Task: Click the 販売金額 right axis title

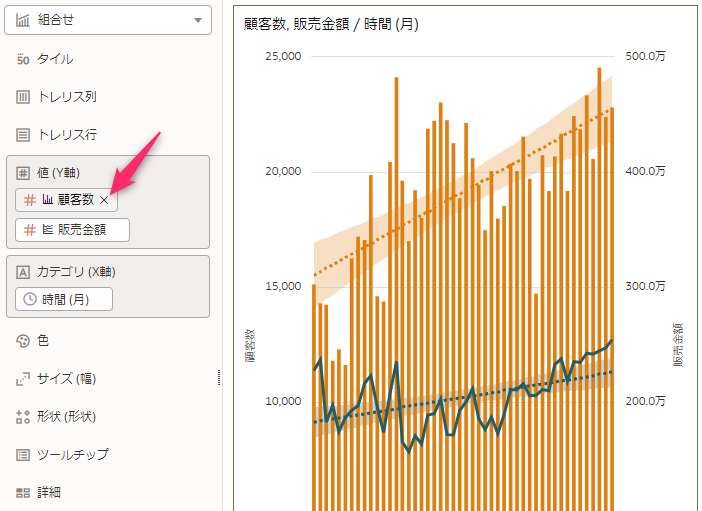Action: click(x=678, y=345)
